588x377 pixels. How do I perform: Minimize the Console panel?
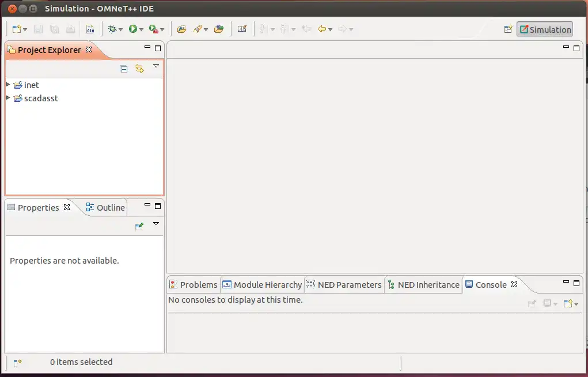coord(566,282)
